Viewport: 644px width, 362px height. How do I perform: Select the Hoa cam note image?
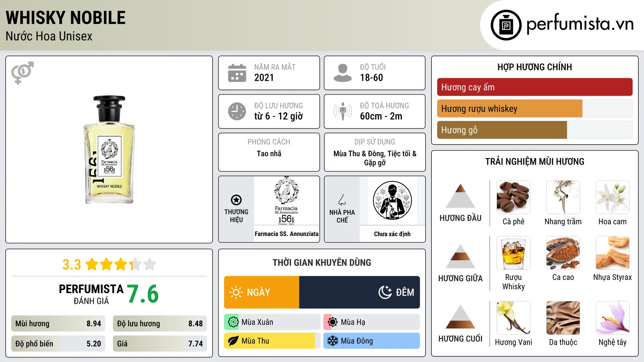click(613, 197)
